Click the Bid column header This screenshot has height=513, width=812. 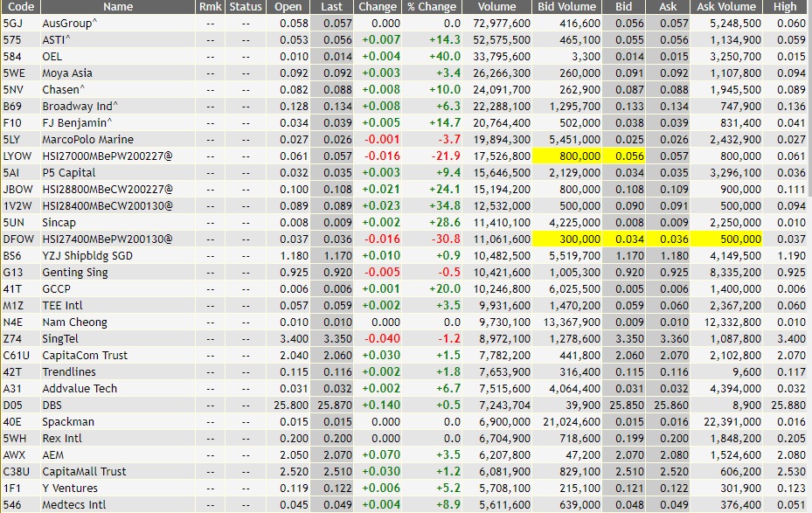[626, 7]
